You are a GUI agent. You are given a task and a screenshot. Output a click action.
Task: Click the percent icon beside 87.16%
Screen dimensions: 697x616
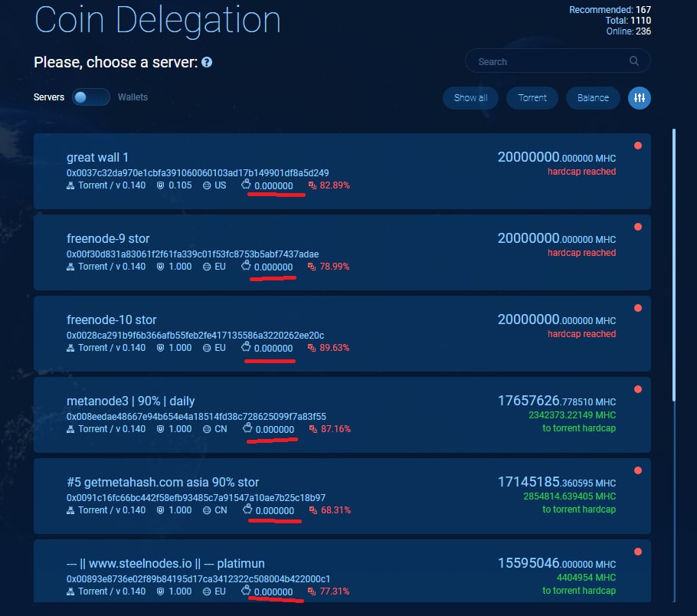(x=313, y=429)
